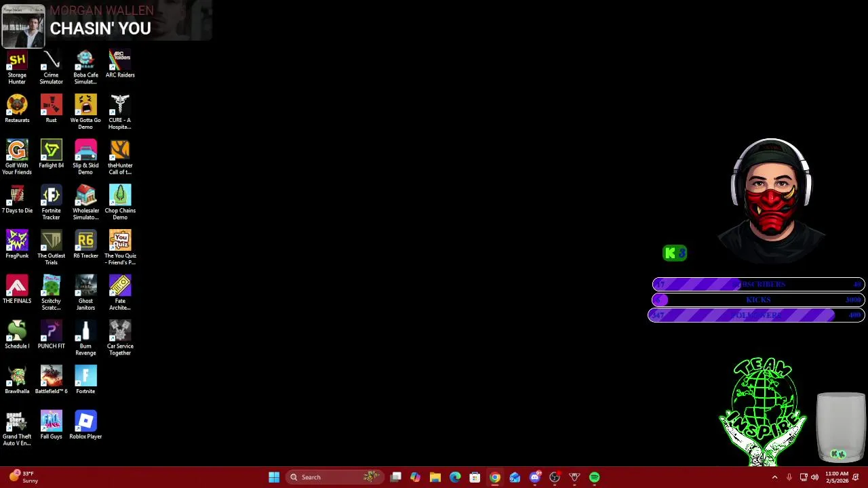Open the volume speaker tray icon
This screenshot has width=868, height=488.
tap(814, 477)
